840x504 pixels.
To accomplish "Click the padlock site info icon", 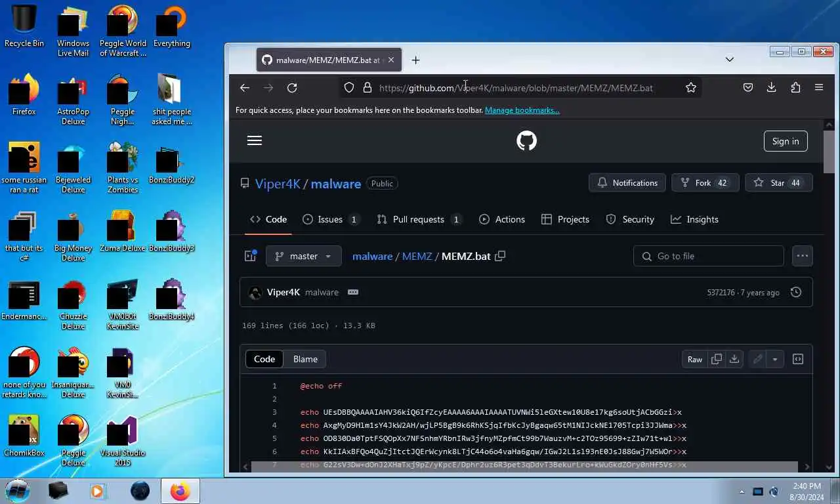I will (x=367, y=87).
